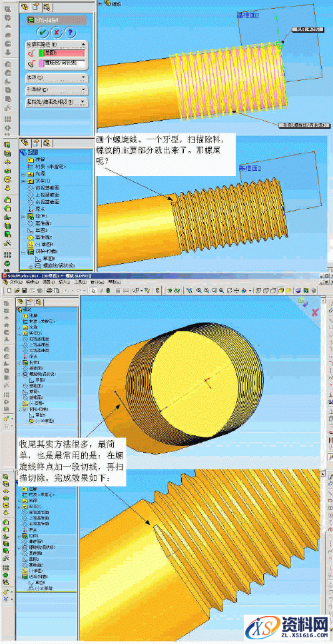Click the Zoom to Area icon in the view toolbar
Image resolution: width=333 pixels, height=644 pixels.
(205, 290)
